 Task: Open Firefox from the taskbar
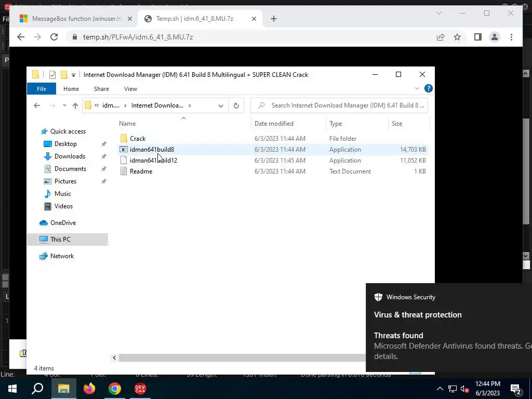click(89, 389)
